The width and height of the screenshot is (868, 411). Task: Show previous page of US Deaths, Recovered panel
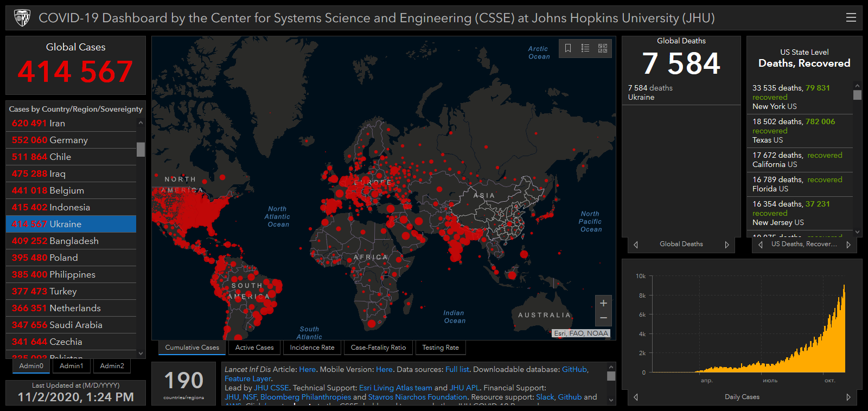(x=761, y=245)
